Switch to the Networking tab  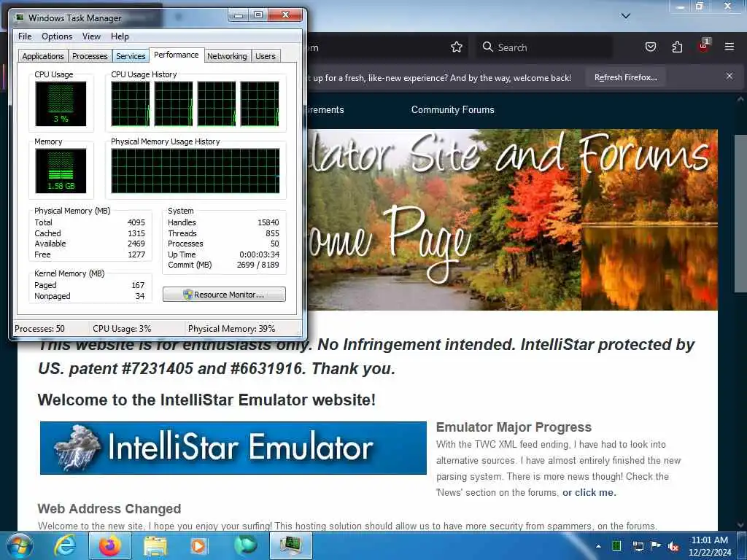click(227, 56)
